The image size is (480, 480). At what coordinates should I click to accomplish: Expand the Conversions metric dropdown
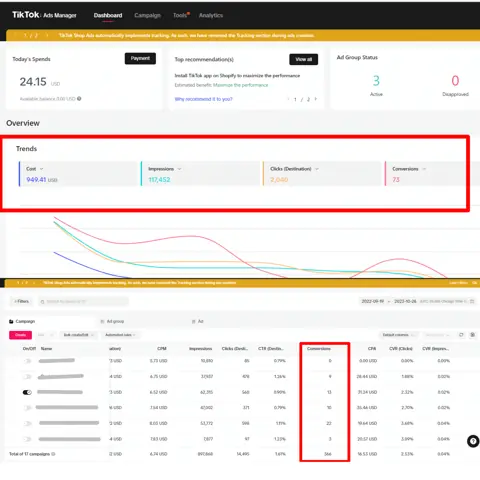point(424,169)
